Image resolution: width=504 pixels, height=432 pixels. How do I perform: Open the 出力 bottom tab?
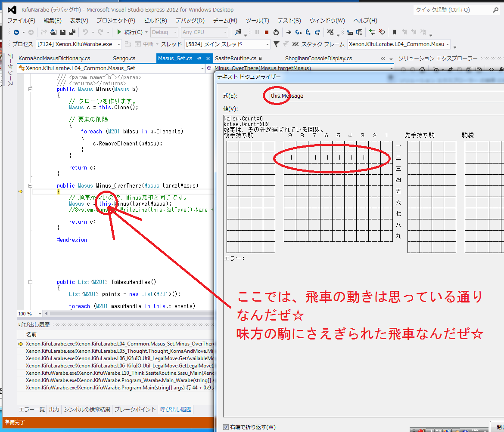pos(54,409)
